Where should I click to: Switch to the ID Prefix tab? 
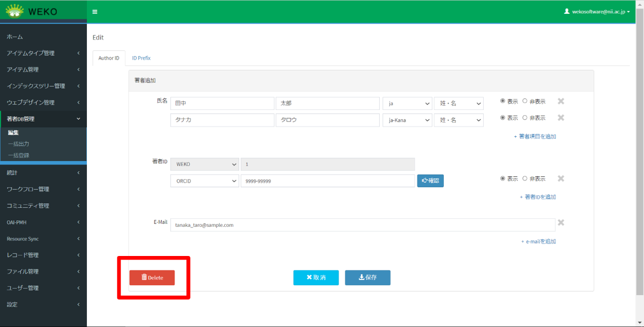click(141, 58)
